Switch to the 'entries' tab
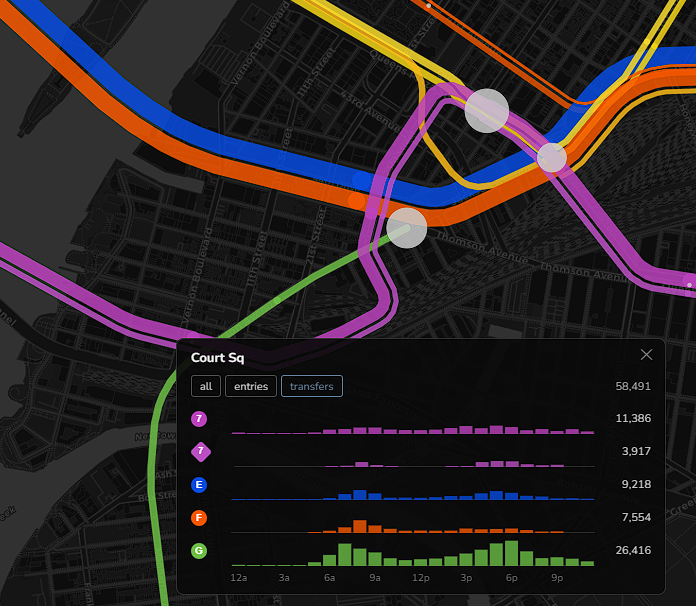The image size is (696, 606). [x=251, y=386]
